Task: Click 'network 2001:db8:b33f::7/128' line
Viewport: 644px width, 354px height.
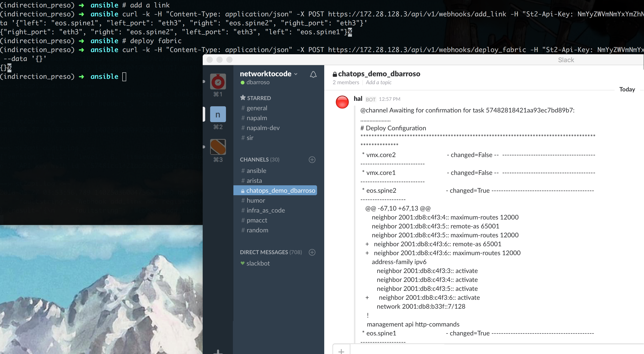Action: [x=421, y=306]
